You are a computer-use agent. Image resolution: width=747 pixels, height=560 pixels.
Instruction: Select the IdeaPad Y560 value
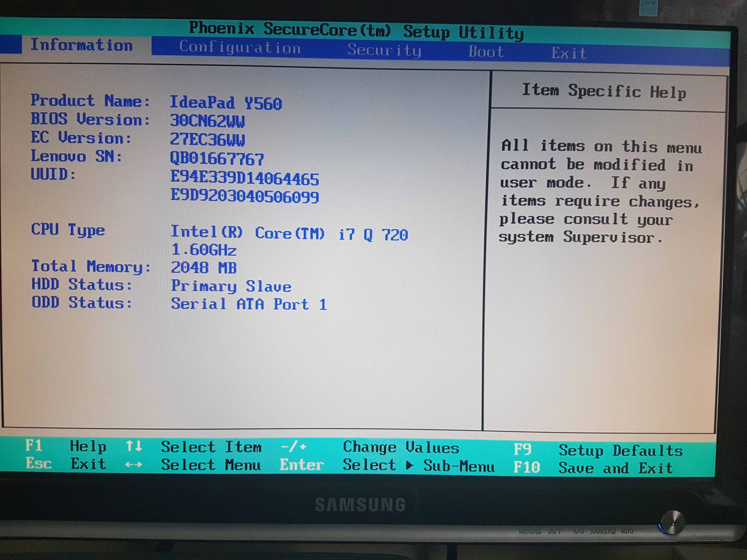226,103
